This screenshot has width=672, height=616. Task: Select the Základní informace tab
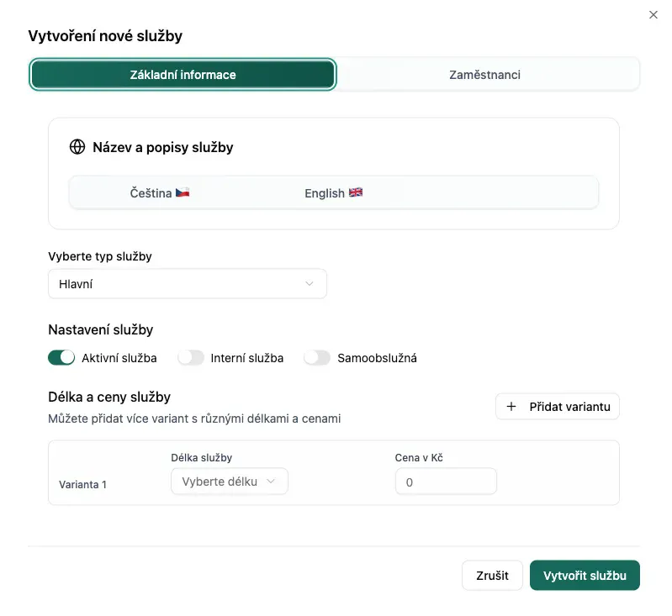pyautogui.click(x=183, y=75)
